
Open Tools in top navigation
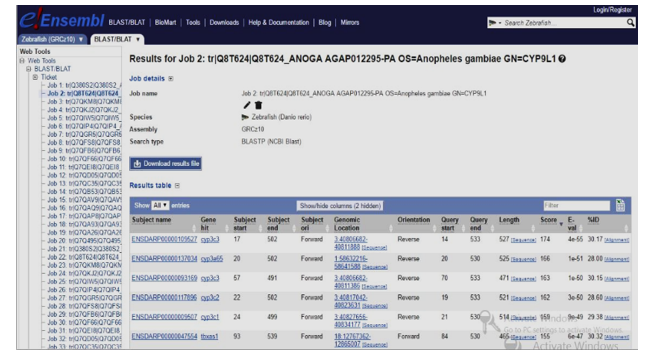point(193,22)
